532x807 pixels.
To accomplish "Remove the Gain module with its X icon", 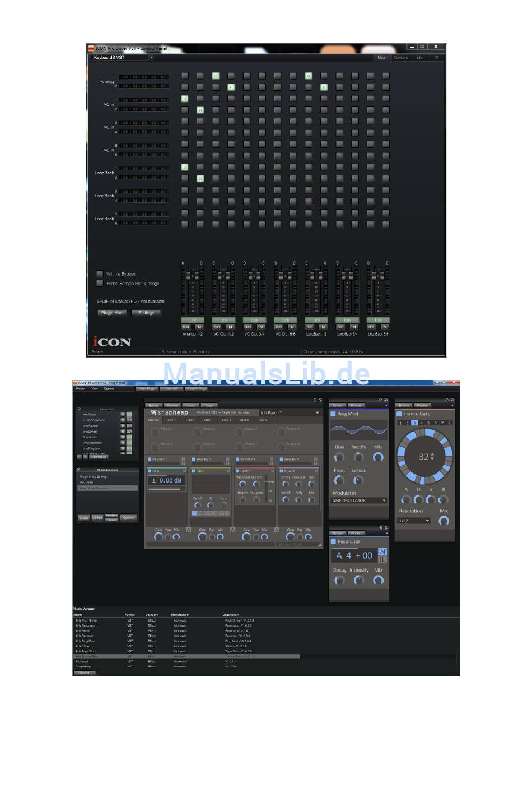I will tap(184, 471).
